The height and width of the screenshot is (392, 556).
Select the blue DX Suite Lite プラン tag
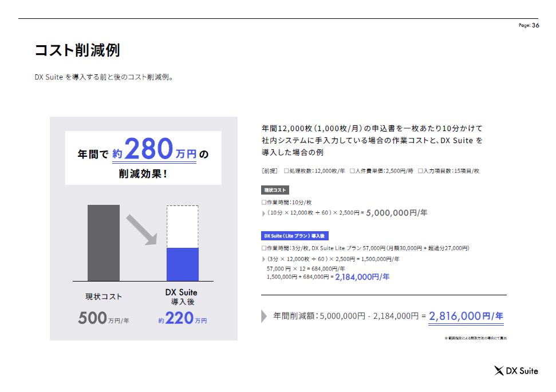point(295,236)
